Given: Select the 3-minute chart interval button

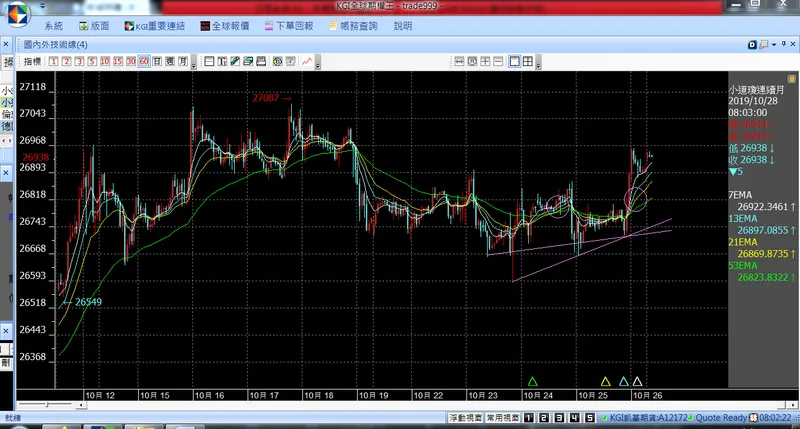Looking at the screenshot, I should 79,62.
